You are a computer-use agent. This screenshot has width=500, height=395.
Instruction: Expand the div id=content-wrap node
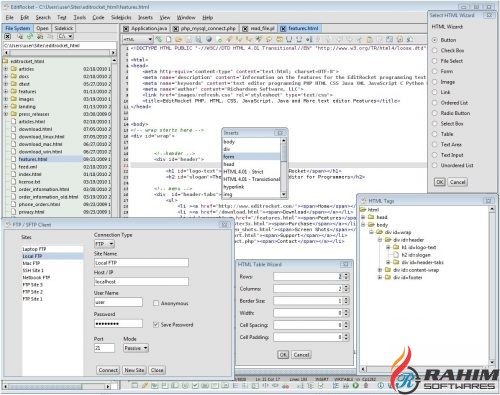click(380, 270)
